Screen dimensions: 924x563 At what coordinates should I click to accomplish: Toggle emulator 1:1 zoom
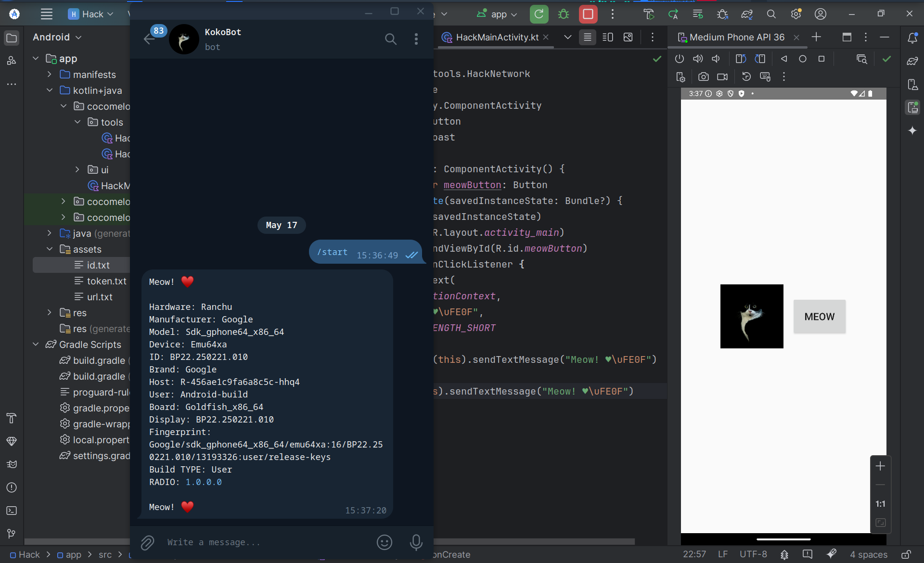click(x=880, y=504)
